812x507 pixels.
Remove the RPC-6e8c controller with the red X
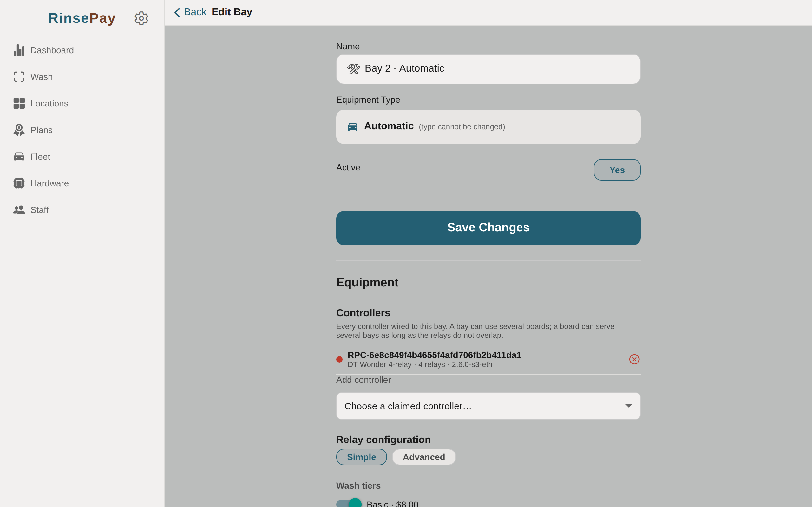[634, 359]
